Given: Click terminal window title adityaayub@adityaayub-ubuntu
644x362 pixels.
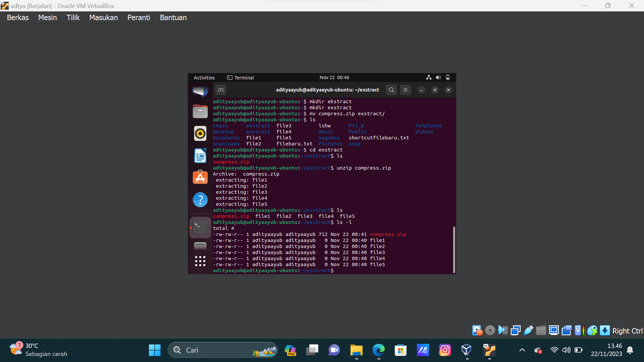Looking at the screenshot, I should 327,90.
